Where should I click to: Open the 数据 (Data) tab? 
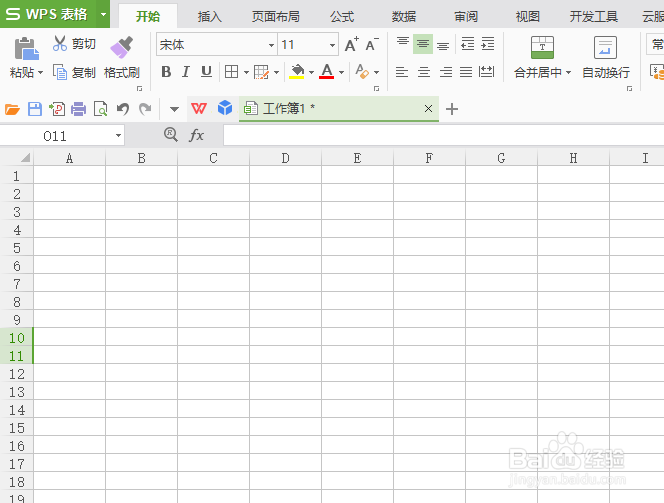(404, 17)
